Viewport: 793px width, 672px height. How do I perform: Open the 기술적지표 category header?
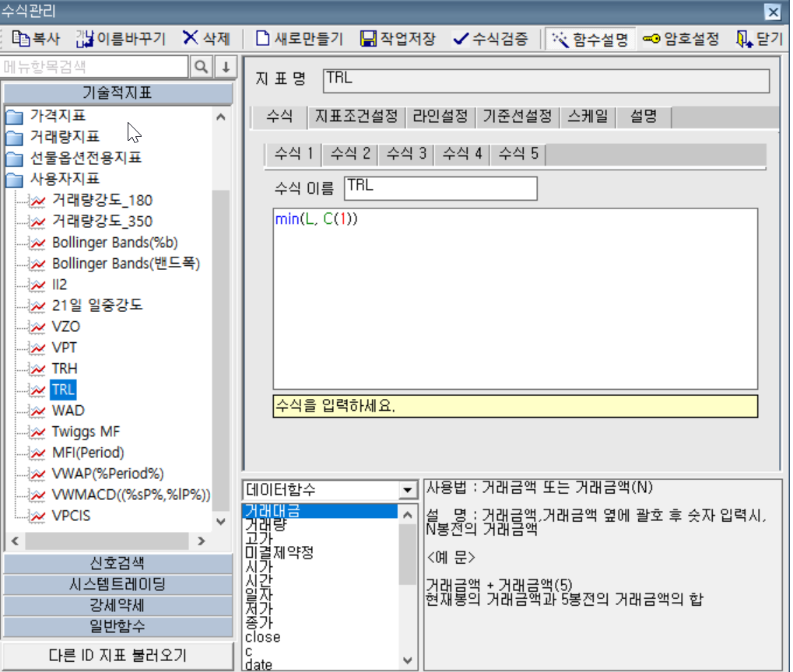(x=118, y=93)
